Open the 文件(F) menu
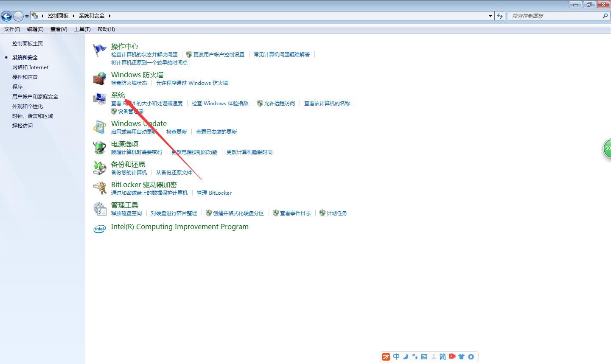Screen dimensions: 611x364 point(12,29)
